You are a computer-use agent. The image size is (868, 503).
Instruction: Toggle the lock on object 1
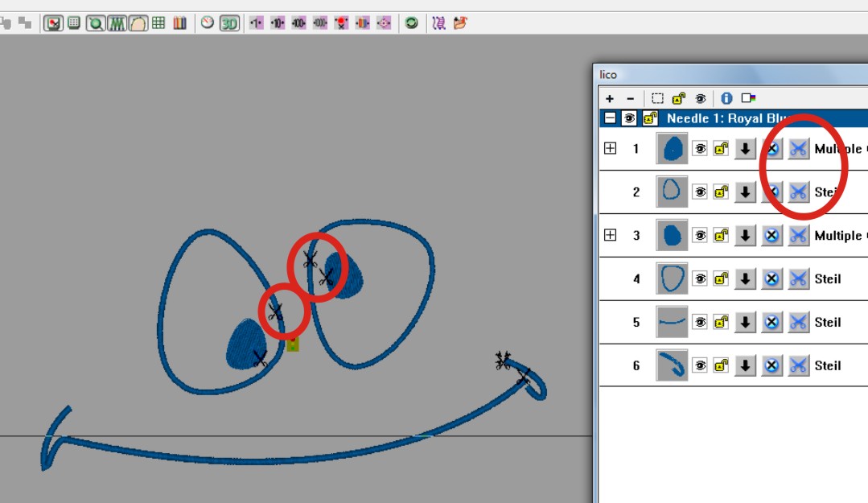[721, 148]
